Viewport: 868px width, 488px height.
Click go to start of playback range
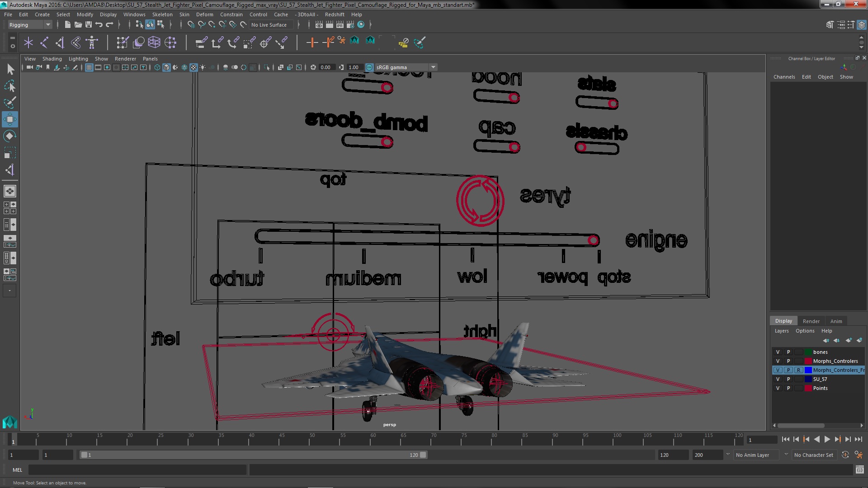(x=785, y=439)
